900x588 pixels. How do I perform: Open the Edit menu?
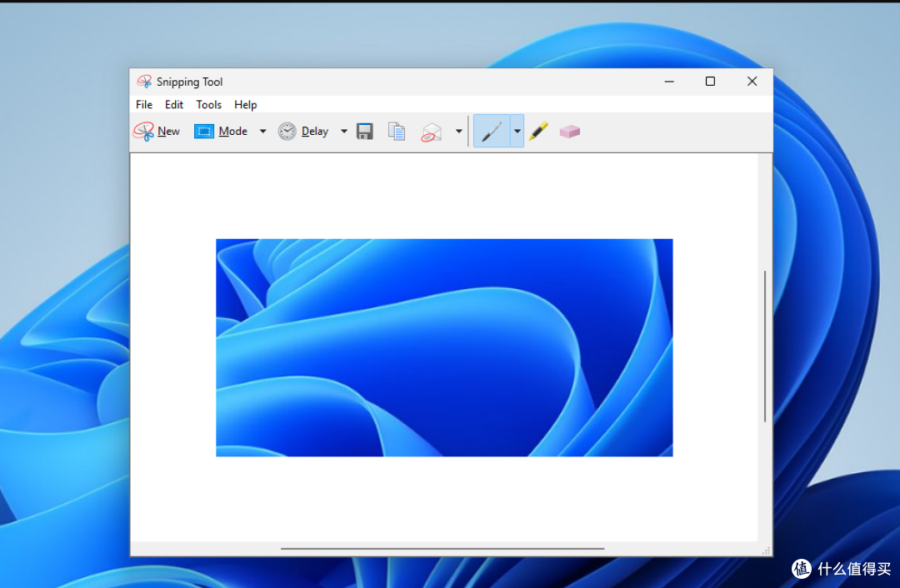pyautogui.click(x=174, y=104)
